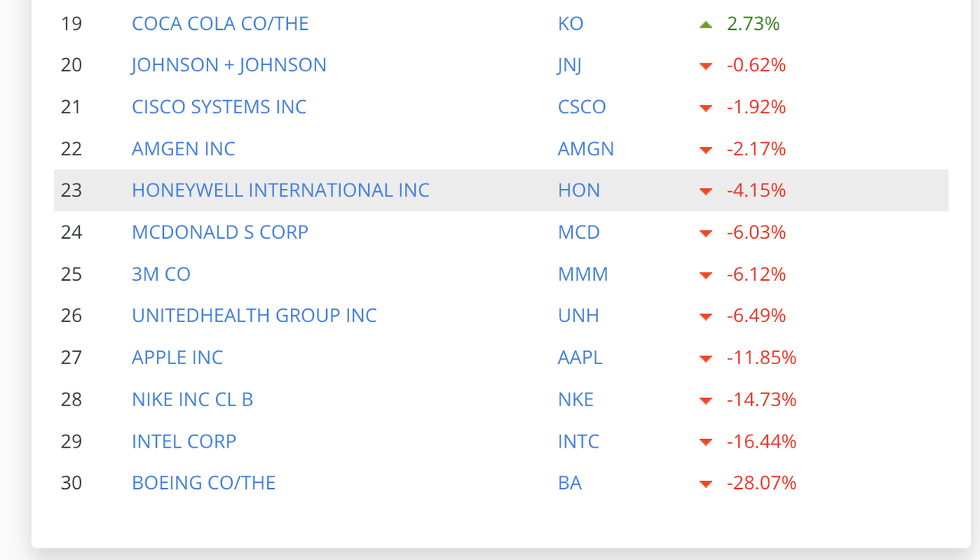Open the BA ticker link
Viewport: 980px width, 560px height.
[570, 483]
